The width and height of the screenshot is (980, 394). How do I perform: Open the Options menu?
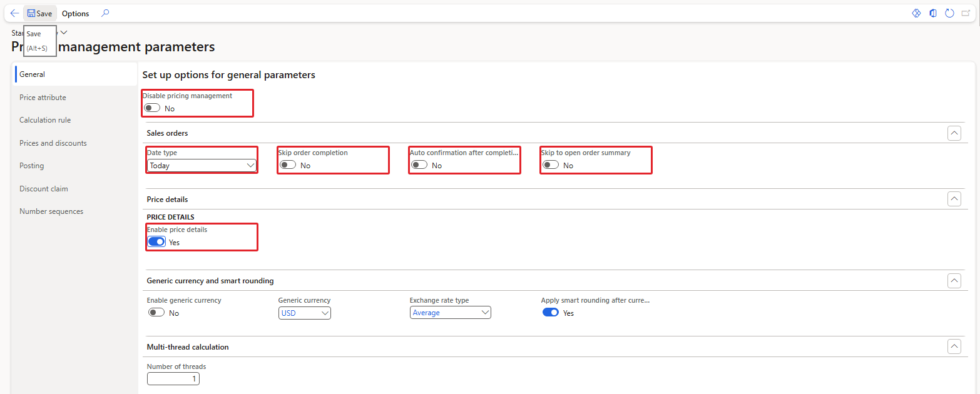[x=75, y=13]
